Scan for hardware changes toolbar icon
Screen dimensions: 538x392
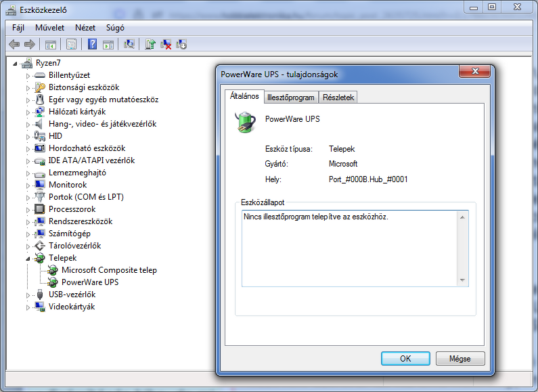tap(129, 44)
